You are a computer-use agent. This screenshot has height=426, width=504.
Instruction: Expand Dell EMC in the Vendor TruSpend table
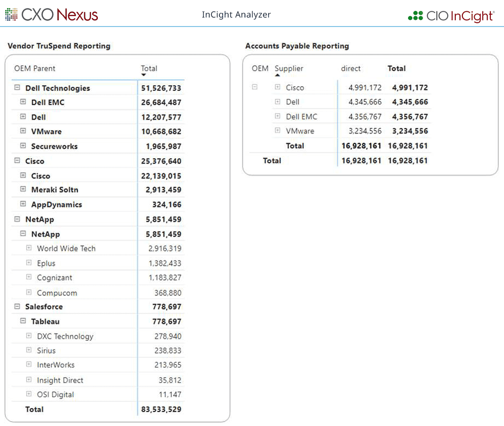(x=23, y=102)
